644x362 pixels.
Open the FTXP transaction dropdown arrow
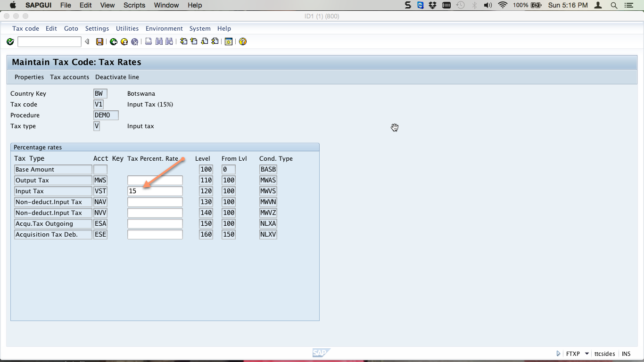[x=587, y=354]
